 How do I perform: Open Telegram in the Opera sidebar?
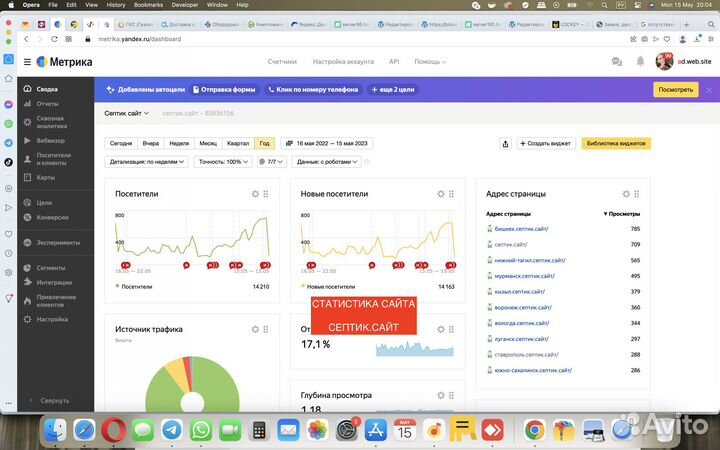(9, 143)
